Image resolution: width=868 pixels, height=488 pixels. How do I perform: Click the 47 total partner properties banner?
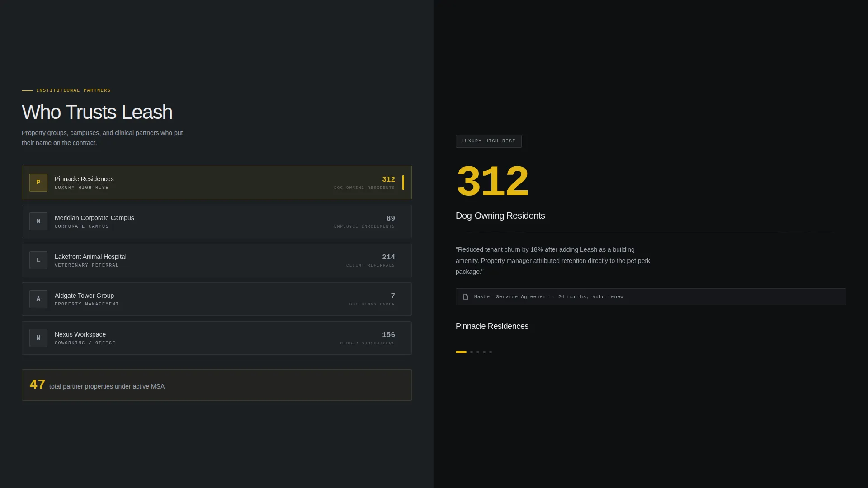point(217,385)
